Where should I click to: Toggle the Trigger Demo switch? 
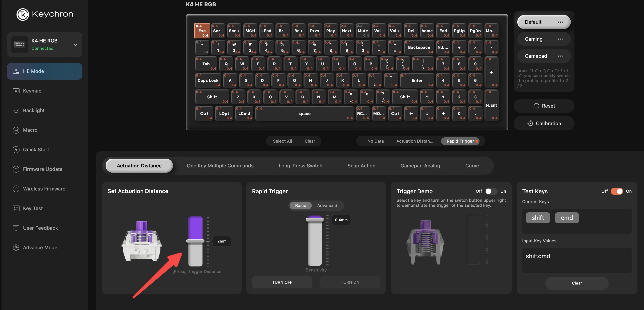pyautogui.click(x=491, y=191)
